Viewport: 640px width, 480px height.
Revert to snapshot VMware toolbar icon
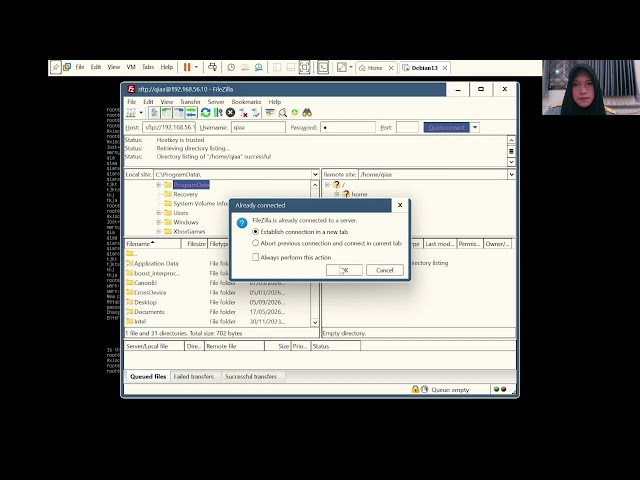[245, 67]
